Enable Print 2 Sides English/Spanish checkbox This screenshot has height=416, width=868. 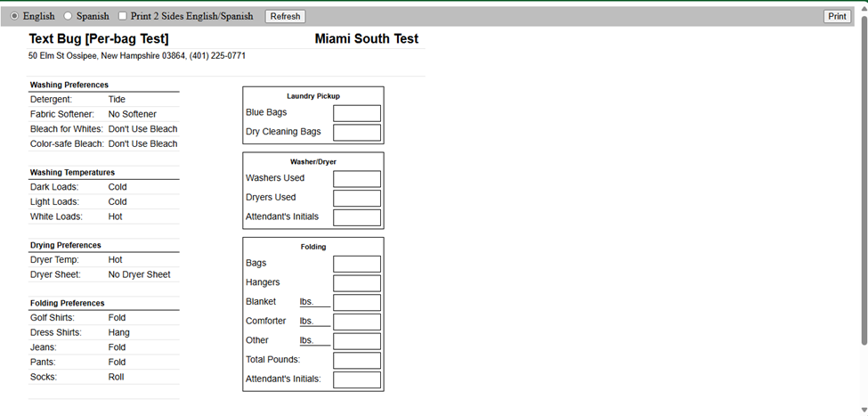tap(122, 16)
